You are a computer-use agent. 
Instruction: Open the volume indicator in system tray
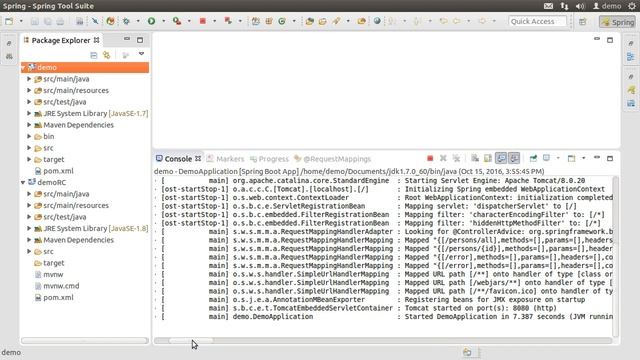tap(580, 6)
